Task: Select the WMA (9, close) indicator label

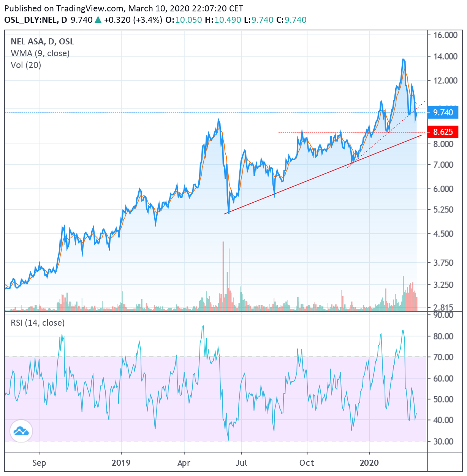Action: [40, 53]
